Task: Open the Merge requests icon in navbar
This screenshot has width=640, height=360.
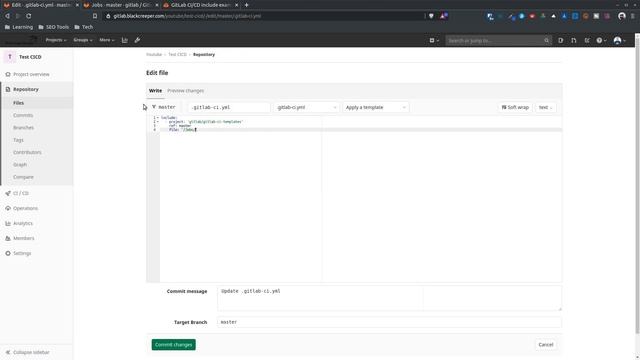Action: (x=574, y=40)
